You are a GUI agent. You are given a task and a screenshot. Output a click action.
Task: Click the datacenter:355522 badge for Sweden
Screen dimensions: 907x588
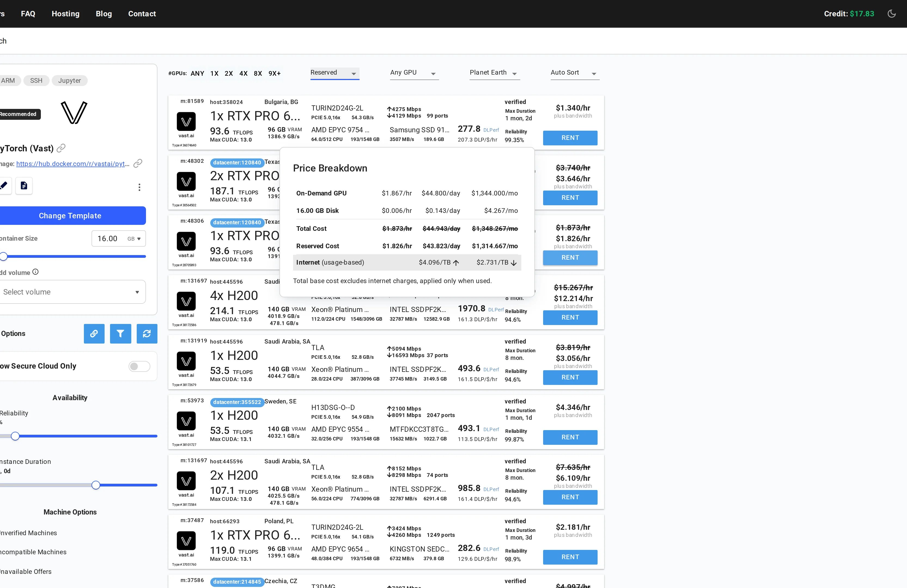pyautogui.click(x=237, y=402)
